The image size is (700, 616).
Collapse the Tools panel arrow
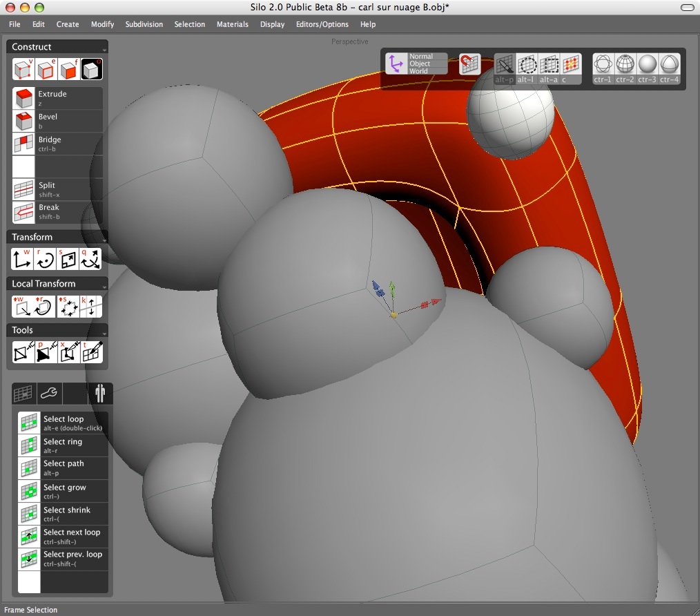[x=104, y=332]
